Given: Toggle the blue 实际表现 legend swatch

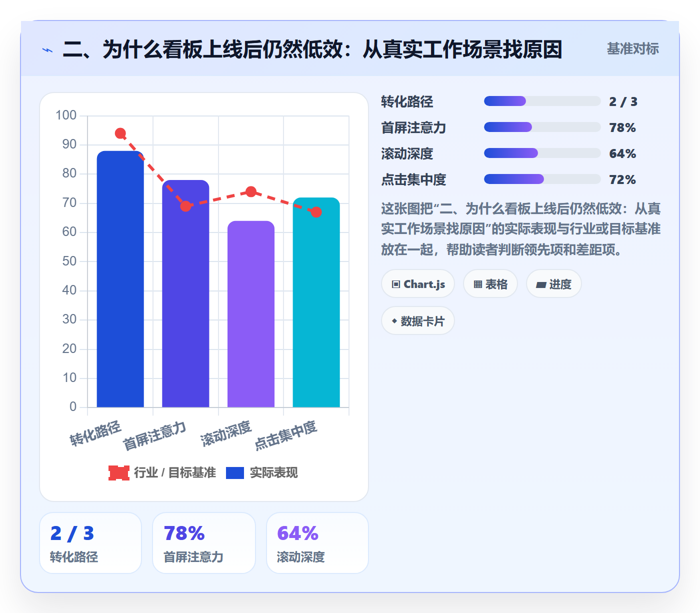Looking at the screenshot, I should (x=235, y=472).
